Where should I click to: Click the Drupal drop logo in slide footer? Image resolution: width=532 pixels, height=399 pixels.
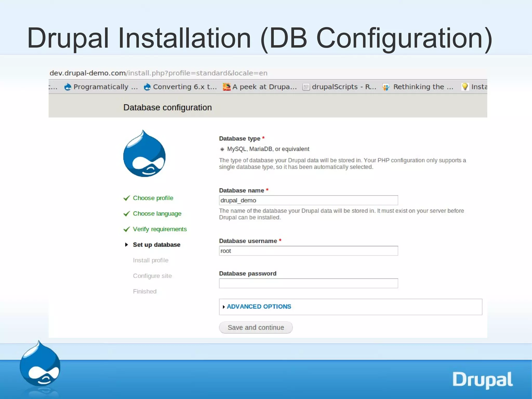40,363
